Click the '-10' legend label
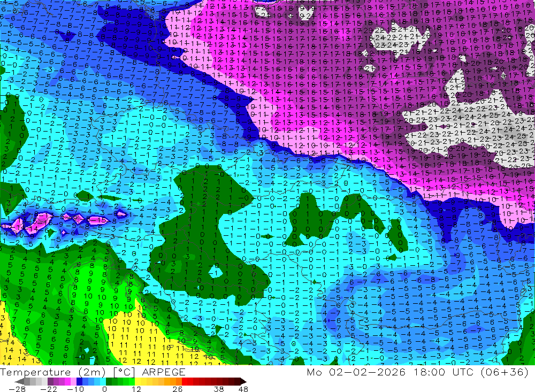535x392 pixels. 75,389
